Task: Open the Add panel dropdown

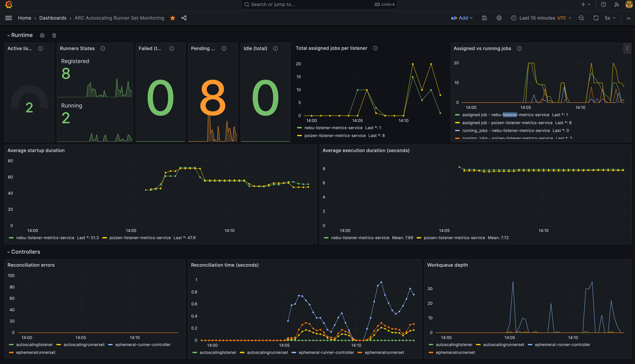Action: pos(462,18)
